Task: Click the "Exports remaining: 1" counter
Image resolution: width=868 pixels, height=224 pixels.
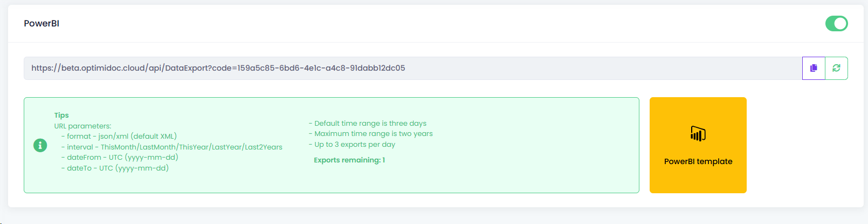Action: pos(349,160)
